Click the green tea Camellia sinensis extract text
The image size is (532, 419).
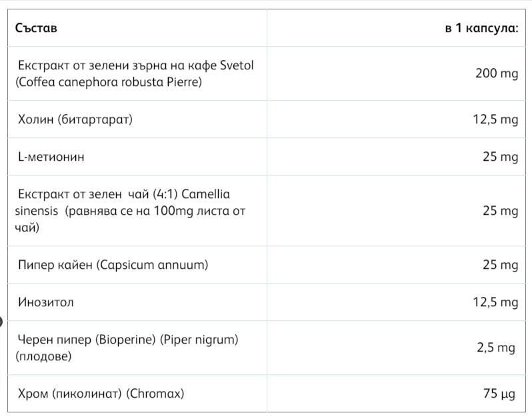130,211
